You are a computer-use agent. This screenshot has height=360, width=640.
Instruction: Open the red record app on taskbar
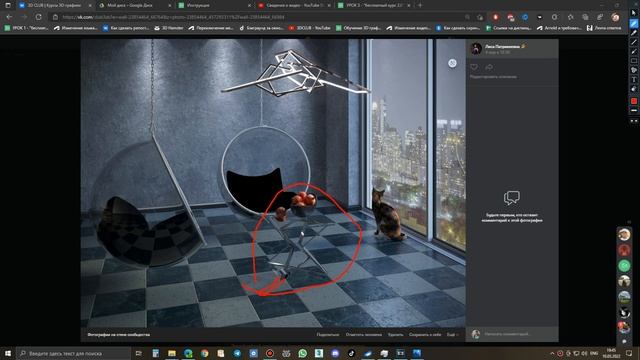click(x=270, y=353)
